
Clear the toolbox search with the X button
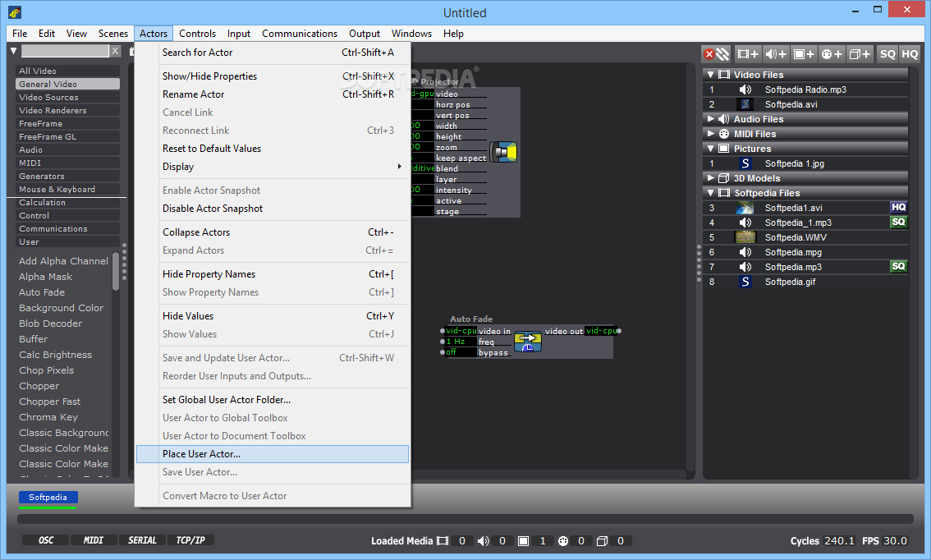click(x=115, y=51)
